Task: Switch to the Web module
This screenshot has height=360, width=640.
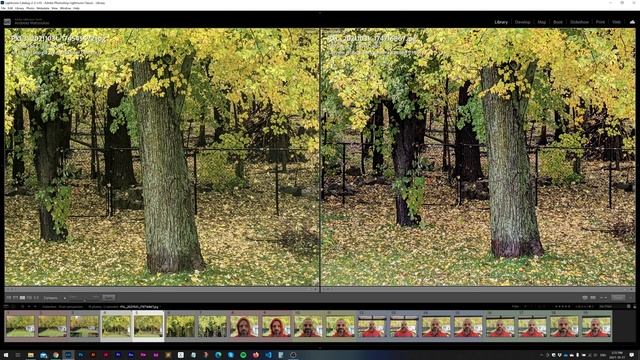Action: [616, 22]
